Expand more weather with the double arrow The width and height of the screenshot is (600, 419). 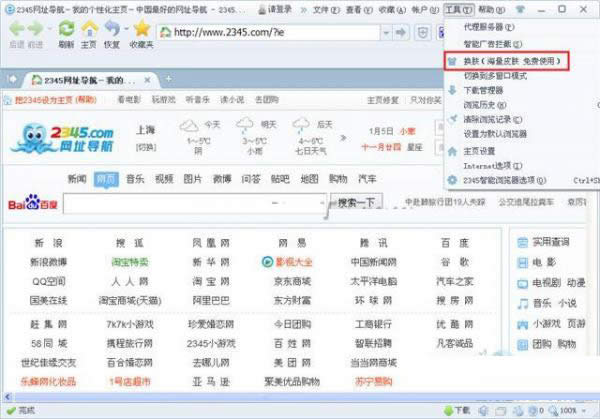click(x=343, y=138)
